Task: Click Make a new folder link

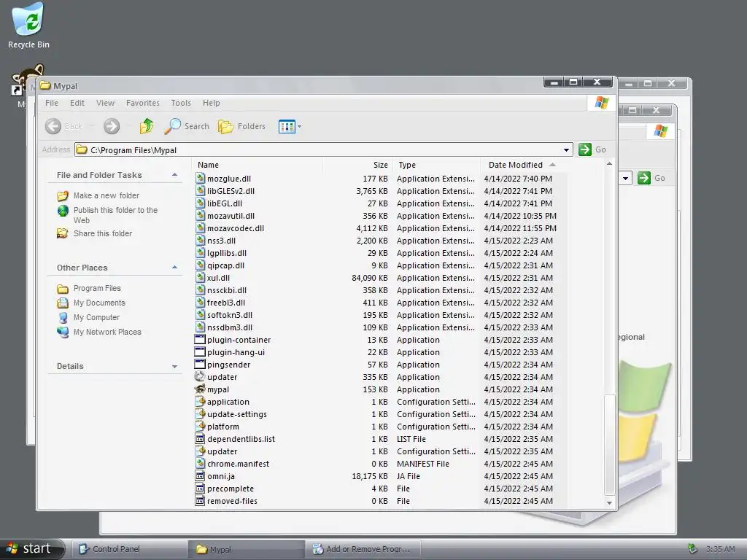Action: 107,195
